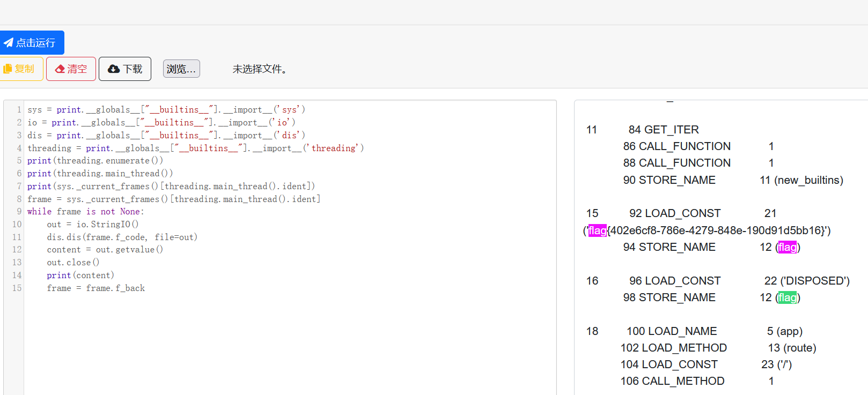Click the 下载 download button
This screenshot has height=395, width=868.
[125, 69]
